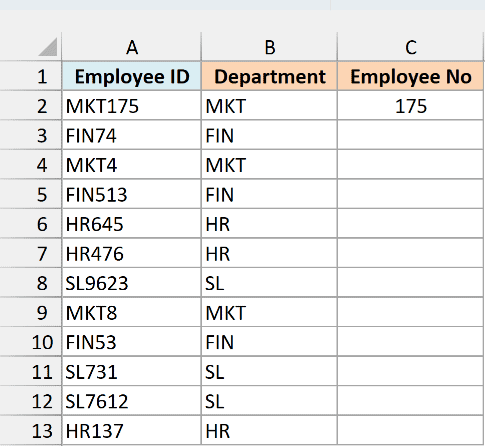Select row 13 header
The image size is (485, 446).
click(x=31, y=430)
